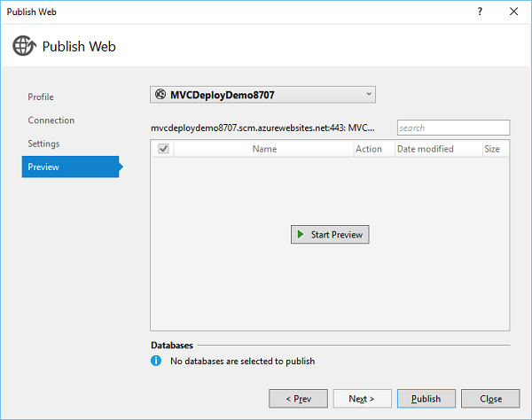Click the Help question mark icon

click(480, 11)
